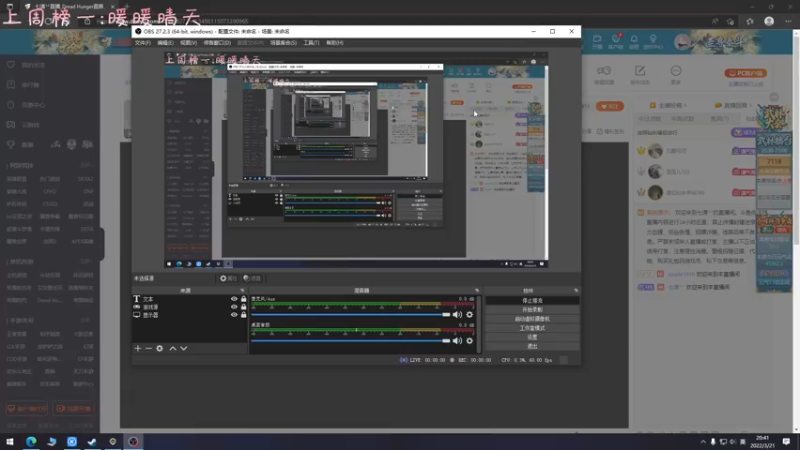The image size is (800, 450).
Task: Hide the 游戏源 source with its eye icon
Action: (234, 307)
